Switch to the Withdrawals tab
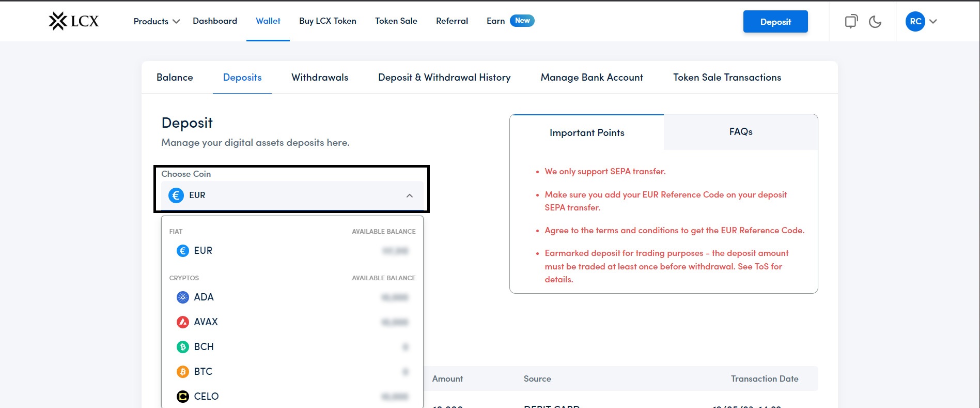Screen dimensions: 980x408 (320, 78)
